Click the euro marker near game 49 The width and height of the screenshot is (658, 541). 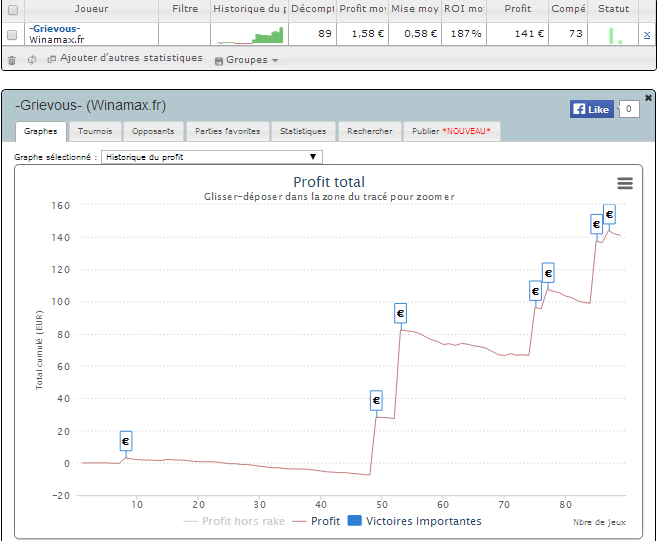coord(376,400)
